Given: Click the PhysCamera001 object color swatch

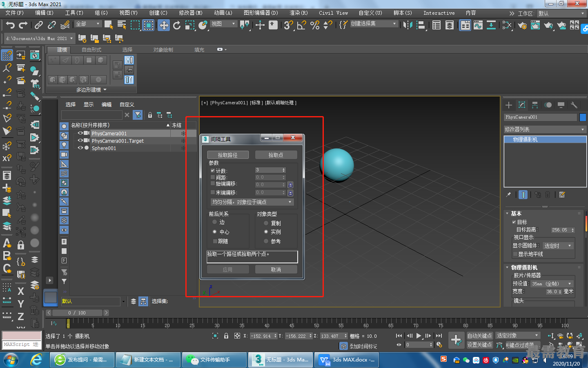Looking at the screenshot, I should tap(583, 117).
